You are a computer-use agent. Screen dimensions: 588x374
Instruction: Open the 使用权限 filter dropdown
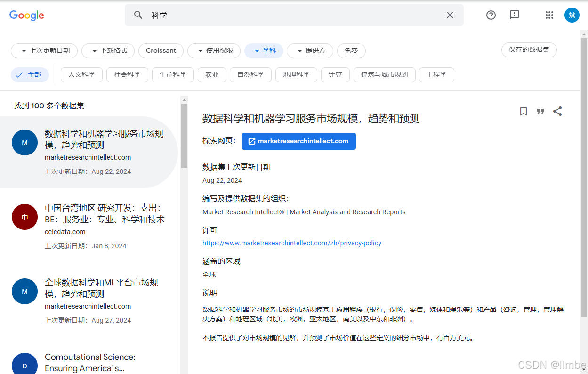pos(214,51)
